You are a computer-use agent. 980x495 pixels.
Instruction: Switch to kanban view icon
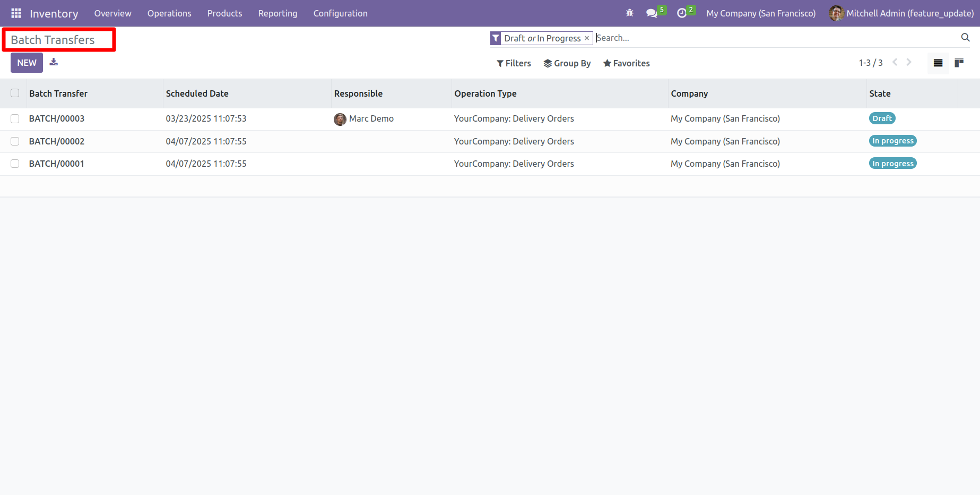959,63
